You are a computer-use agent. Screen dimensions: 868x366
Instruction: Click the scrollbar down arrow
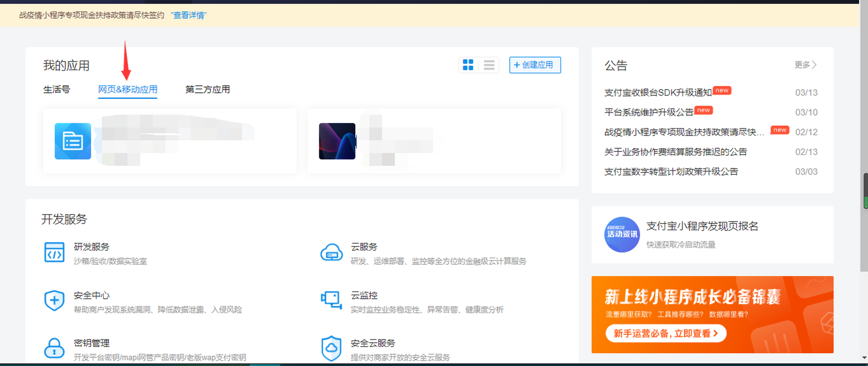point(864,358)
